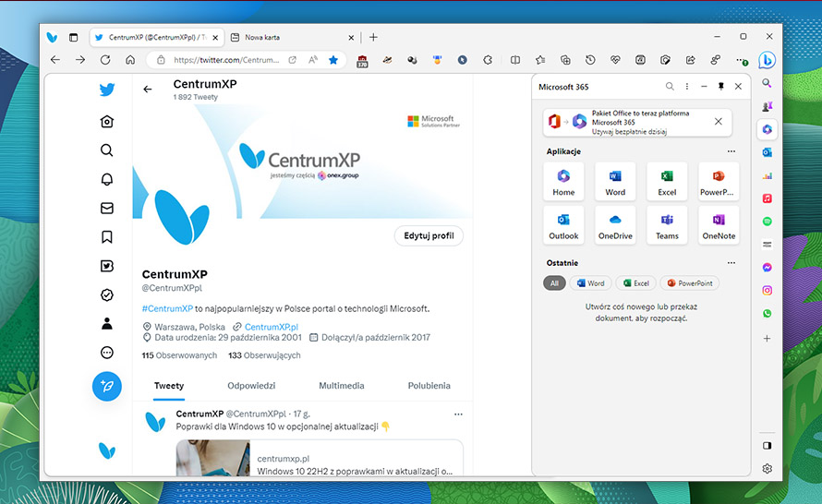Open Spotify icon in Edge sidebar

tap(767, 222)
